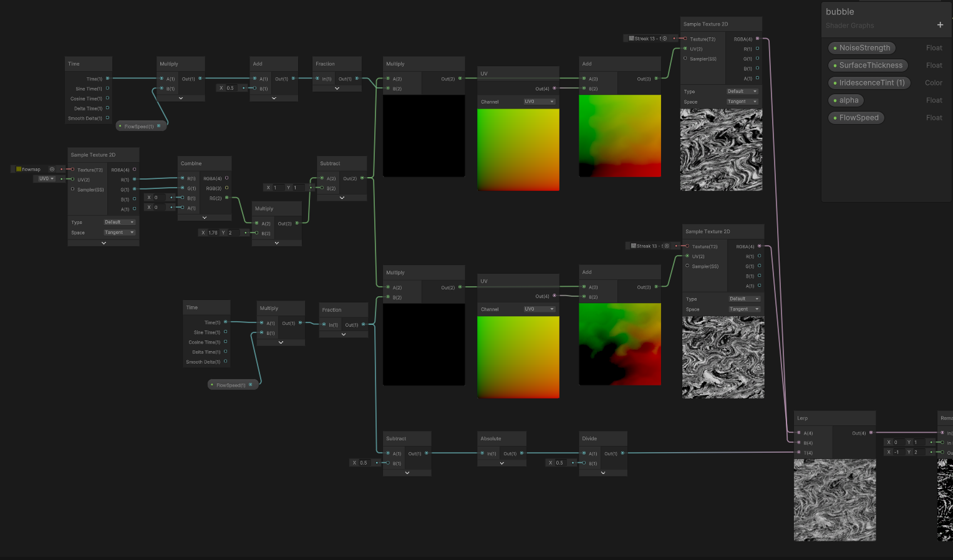Click Sine Time output port on top Time node
The height and width of the screenshot is (560, 953).
107,89
